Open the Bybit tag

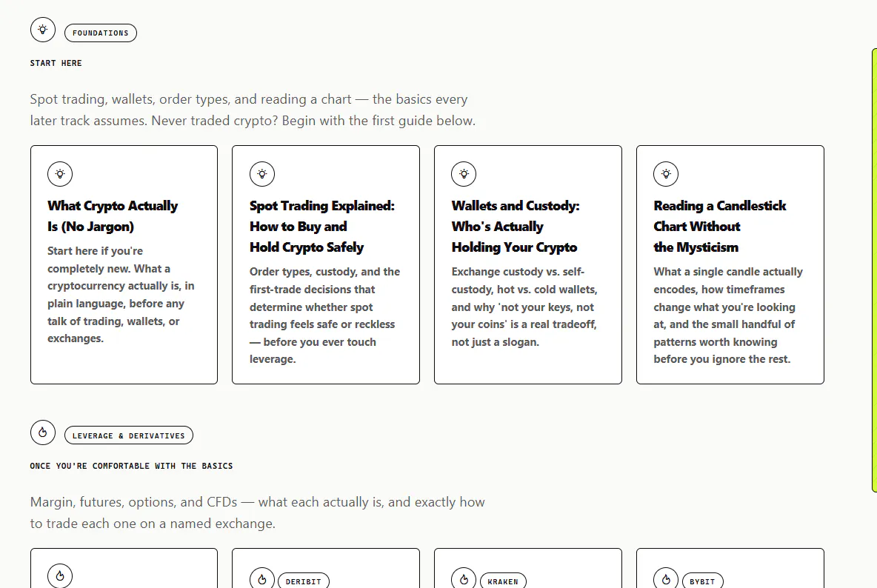[702, 581]
